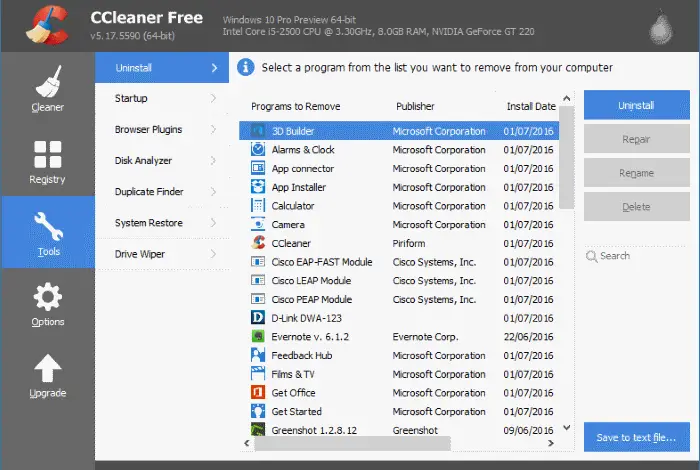Click the Camera program icon
Viewport: 700px width, 470px height.
258,224
